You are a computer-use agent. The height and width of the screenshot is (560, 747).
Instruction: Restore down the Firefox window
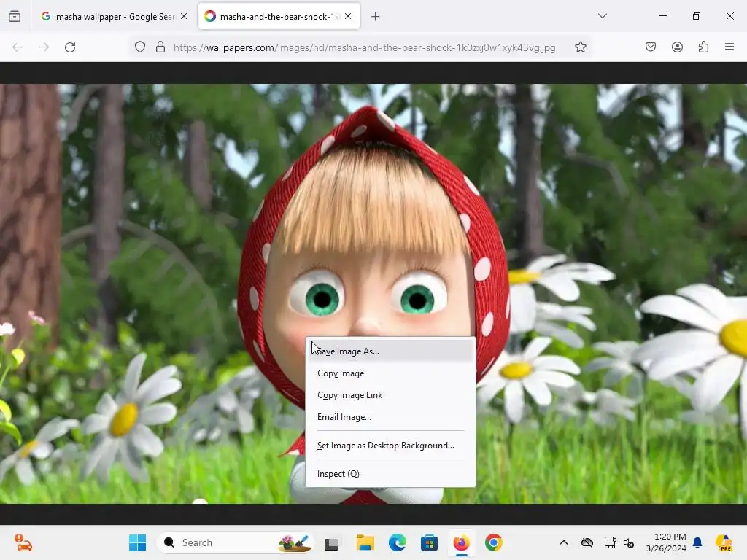point(697,16)
